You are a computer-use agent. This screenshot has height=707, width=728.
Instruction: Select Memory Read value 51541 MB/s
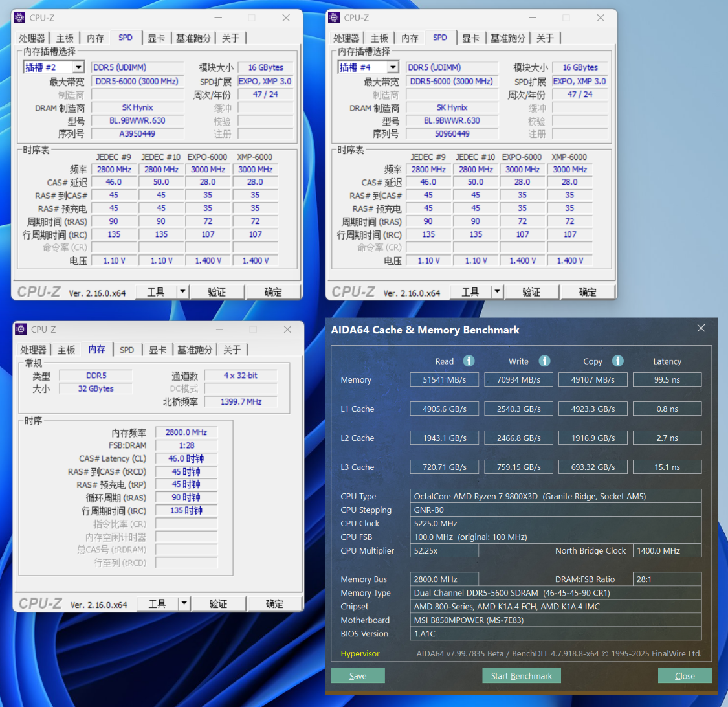pos(445,379)
